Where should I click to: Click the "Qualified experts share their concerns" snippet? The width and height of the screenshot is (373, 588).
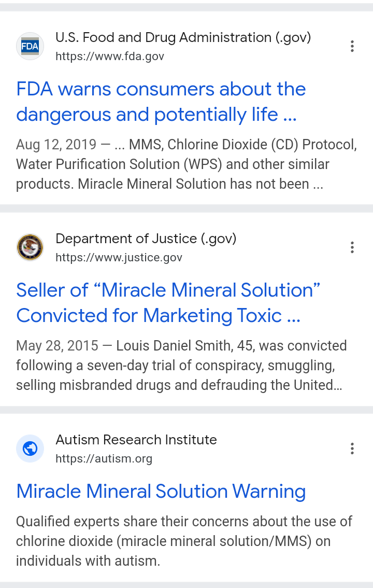click(x=184, y=541)
